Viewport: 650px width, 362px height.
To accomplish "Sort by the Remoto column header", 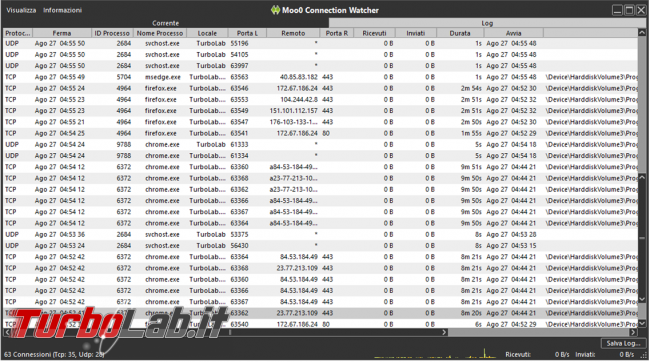I will (x=293, y=33).
